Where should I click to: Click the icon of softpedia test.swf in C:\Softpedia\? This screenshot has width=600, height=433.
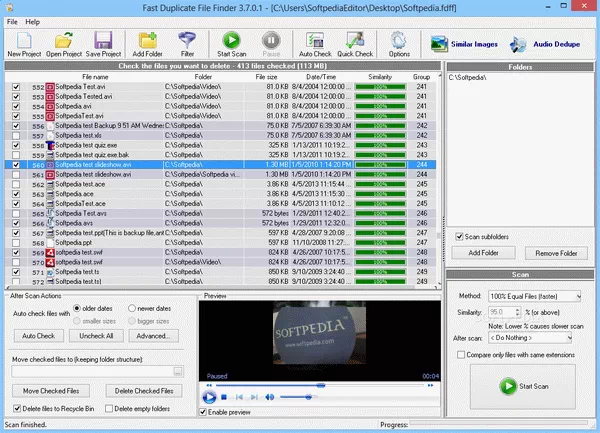(x=50, y=252)
